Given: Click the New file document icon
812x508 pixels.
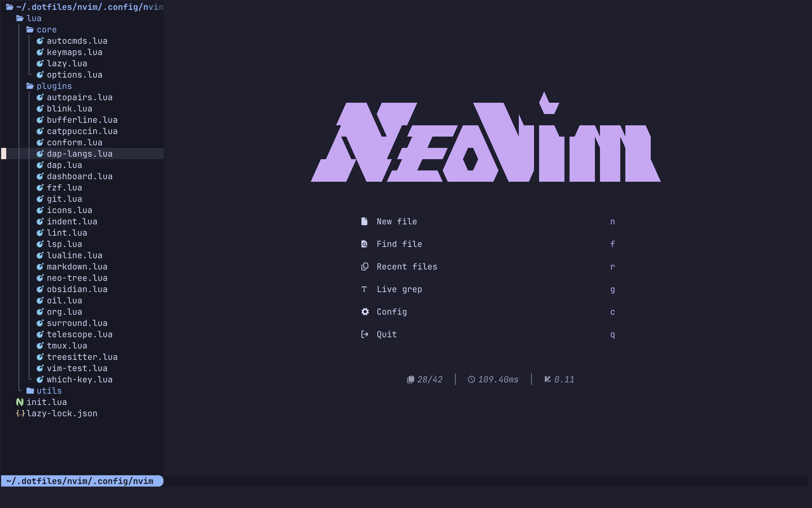Looking at the screenshot, I should (x=364, y=222).
